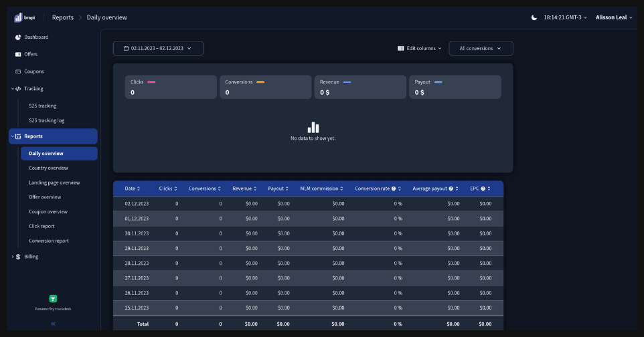The height and width of the screenshot is (337, 644).
Task: Click the Edit columns icon
Action: (400, 48)
